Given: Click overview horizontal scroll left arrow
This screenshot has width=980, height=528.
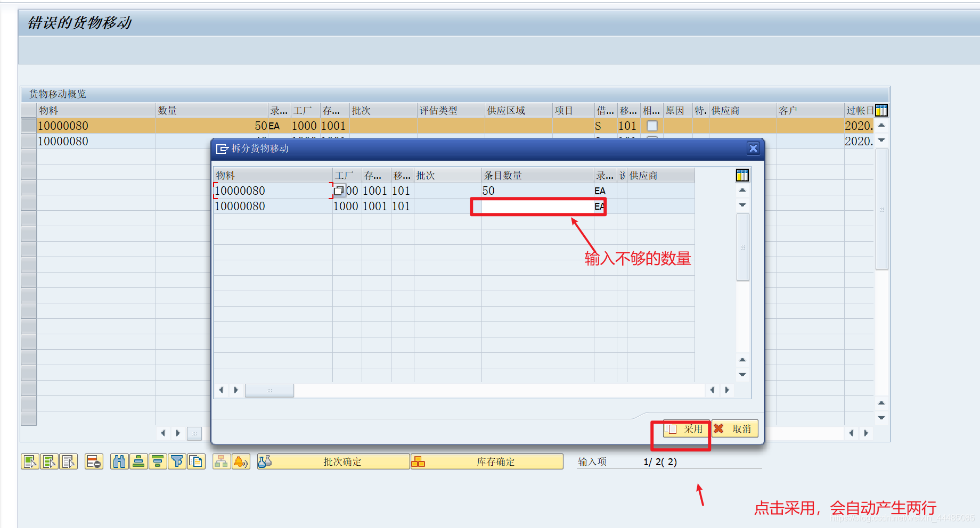Looking at the screenshot, I should coord(163,433).
